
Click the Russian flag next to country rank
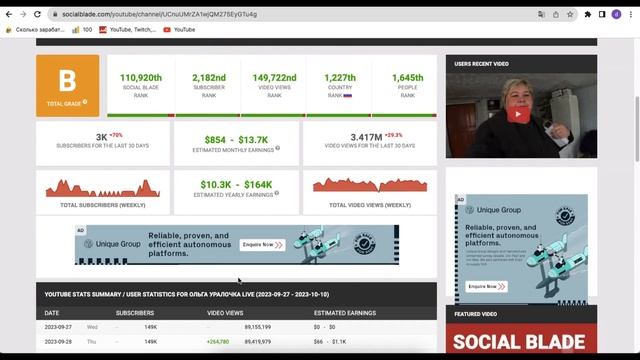tap(347, 96)
